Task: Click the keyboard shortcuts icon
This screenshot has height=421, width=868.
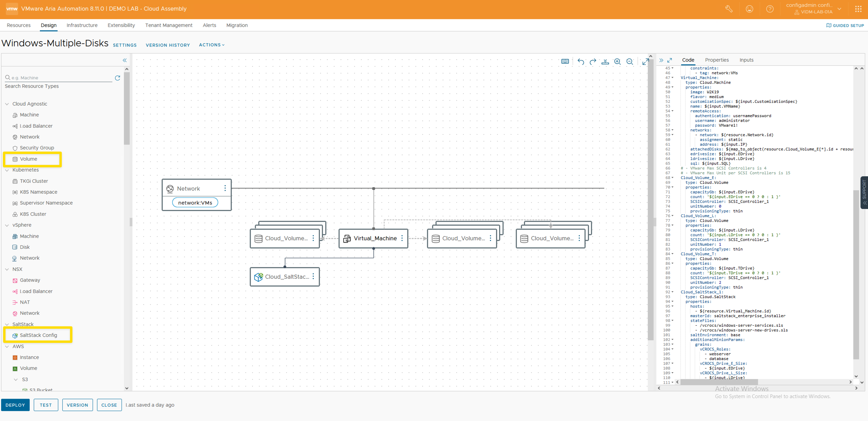Action: [565, 62]
